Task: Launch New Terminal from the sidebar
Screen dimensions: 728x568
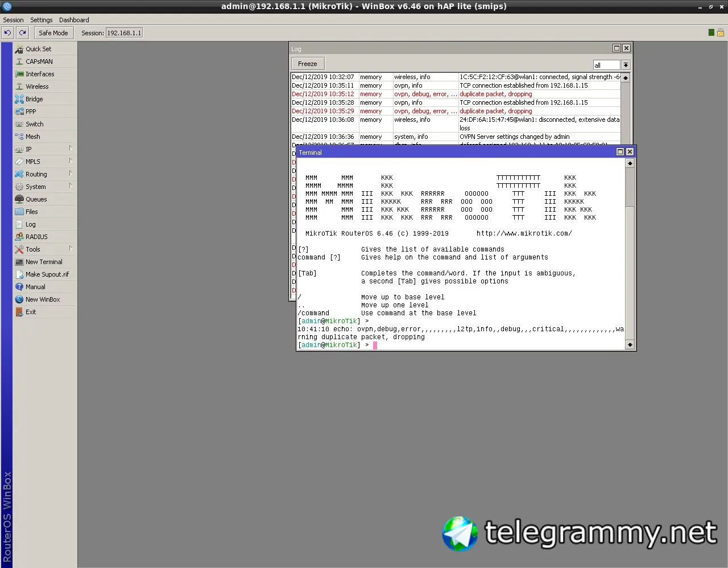Action: tap(45, 262)
